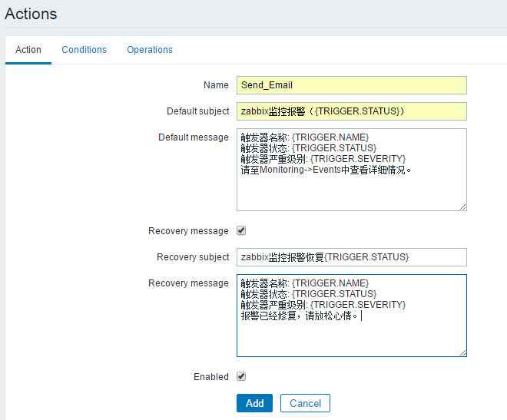Focus the Name field containing Send_Email
The height and width of the screenshot is (420, 507).
click(351, 85)
